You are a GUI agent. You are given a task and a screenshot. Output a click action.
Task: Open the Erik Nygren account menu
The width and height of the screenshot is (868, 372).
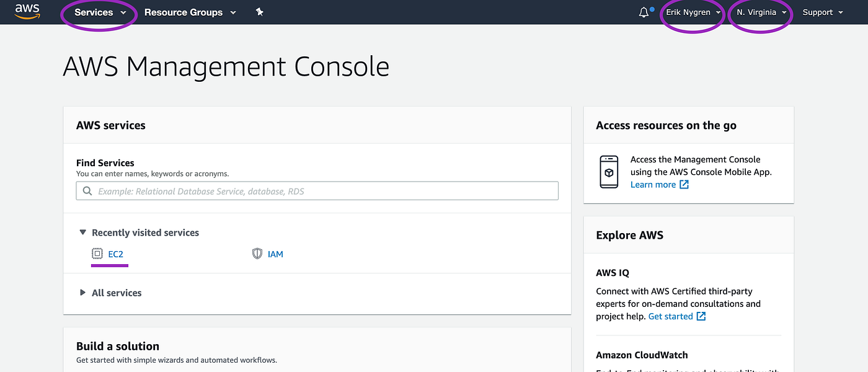[x=693, y=12]
